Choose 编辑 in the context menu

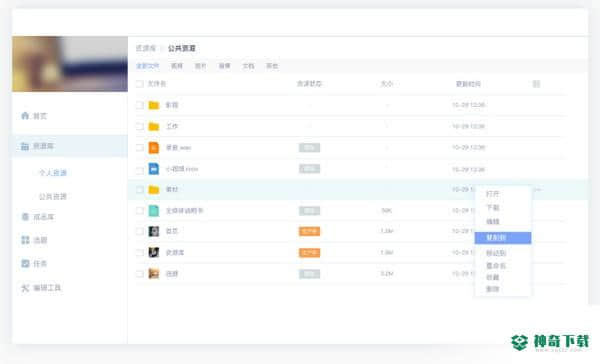pyautogui.click(x=492, y=222)
